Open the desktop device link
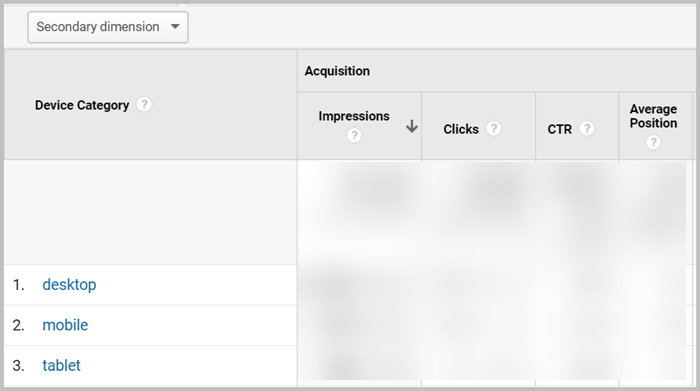The height and width of the screenshot is (391, 700). [x=69, y=285]
